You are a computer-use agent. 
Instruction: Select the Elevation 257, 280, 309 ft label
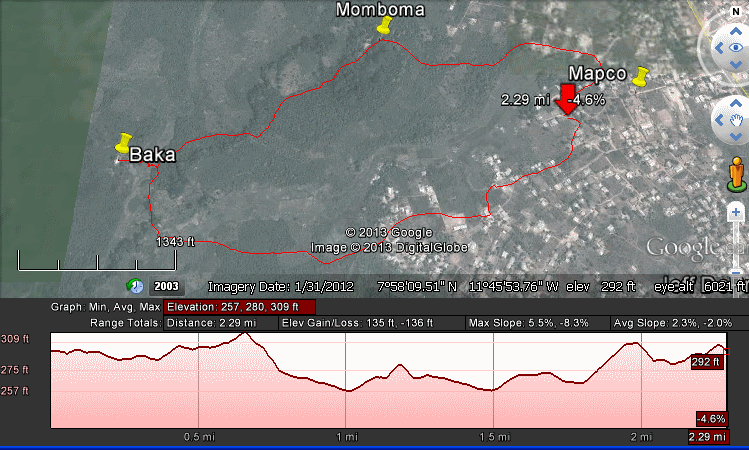point(240,307)
